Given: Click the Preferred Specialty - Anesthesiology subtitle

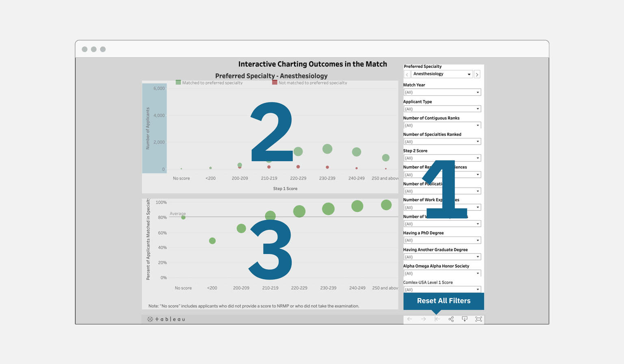Looking at the screenshot, I should tap(271, 76).
